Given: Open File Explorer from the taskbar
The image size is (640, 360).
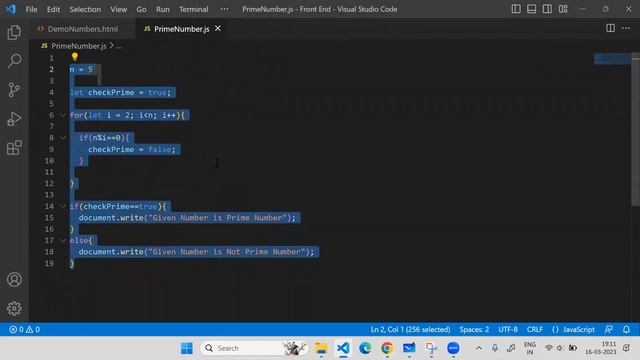Looking at the screenshot, I should [321, 348].
